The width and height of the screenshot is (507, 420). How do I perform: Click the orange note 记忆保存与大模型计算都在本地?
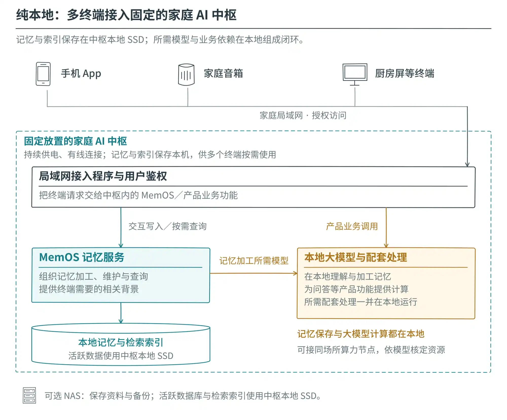[361, 334]
